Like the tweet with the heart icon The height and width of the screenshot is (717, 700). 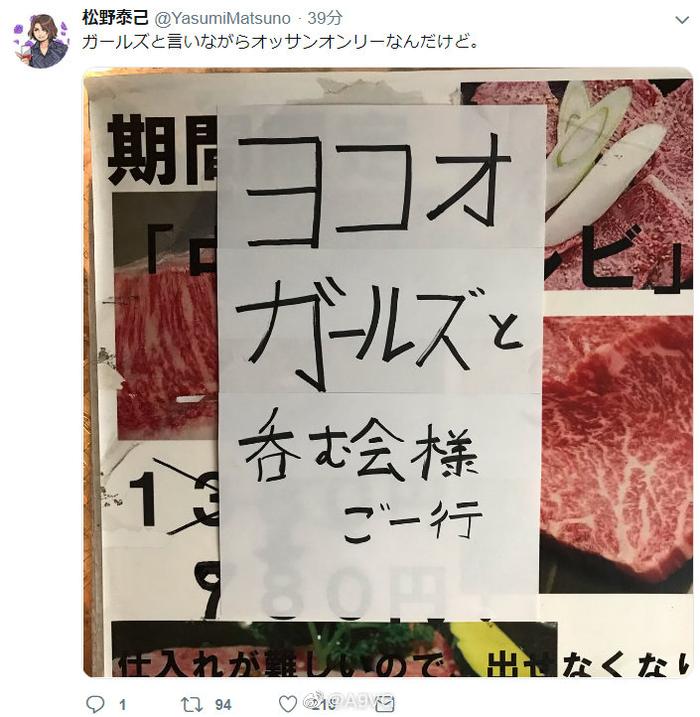pos(288,704)
